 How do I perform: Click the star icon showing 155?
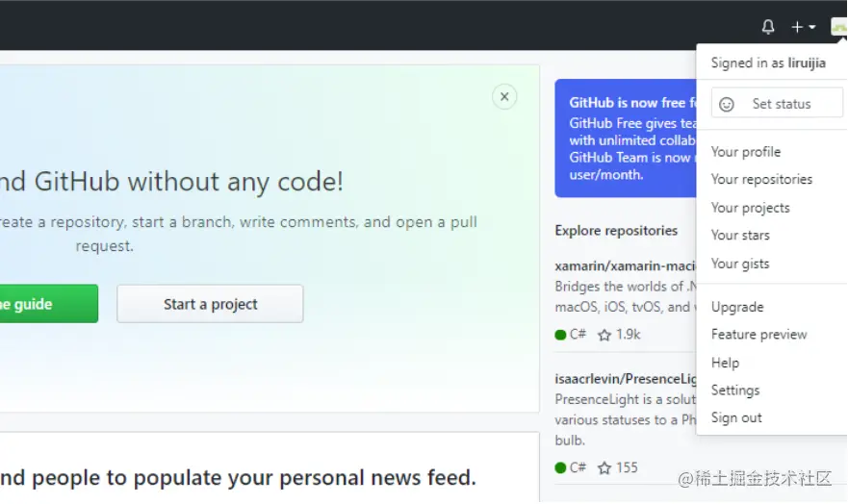pos(604,467)
